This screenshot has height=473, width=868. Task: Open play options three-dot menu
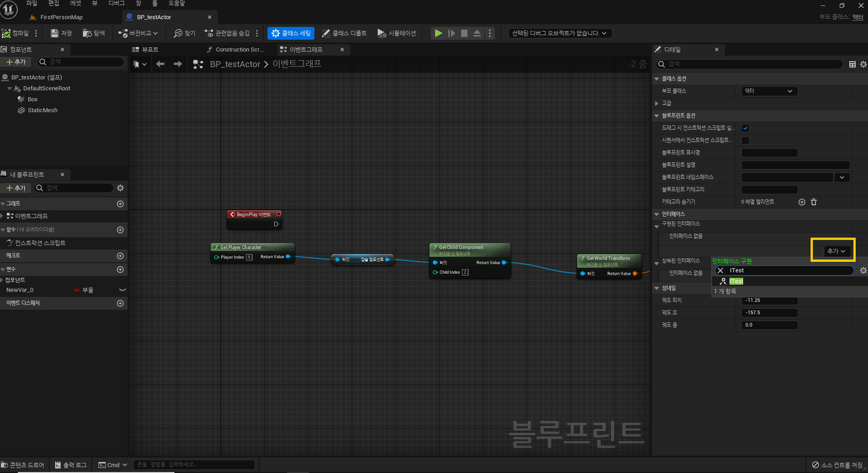490,33
